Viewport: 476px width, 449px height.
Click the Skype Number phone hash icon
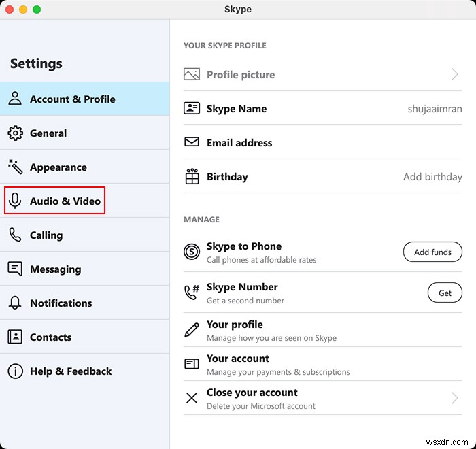tap(192, 293)
